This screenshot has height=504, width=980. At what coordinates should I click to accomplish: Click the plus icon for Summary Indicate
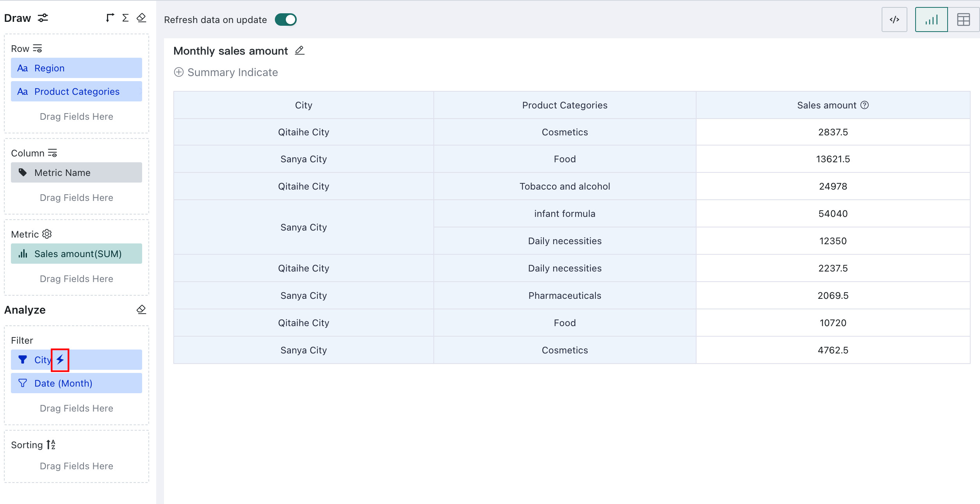coord(179,72)
